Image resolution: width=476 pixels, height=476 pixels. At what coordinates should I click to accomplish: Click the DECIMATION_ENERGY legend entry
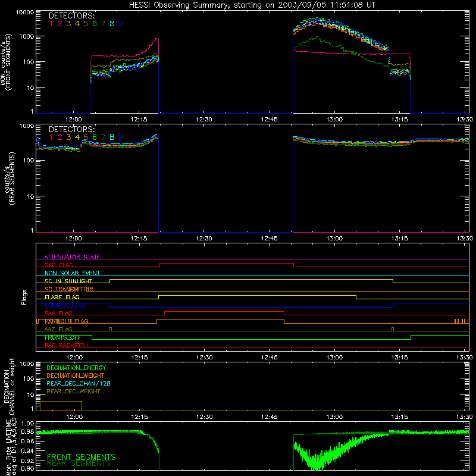pyautogui.click(x=76, y=368)
